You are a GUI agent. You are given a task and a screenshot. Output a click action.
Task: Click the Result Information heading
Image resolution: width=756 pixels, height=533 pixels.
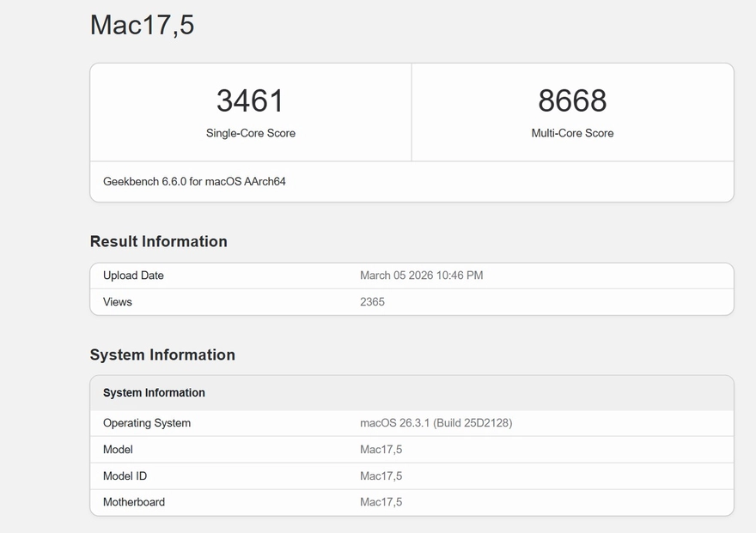(x=158, y=242)
